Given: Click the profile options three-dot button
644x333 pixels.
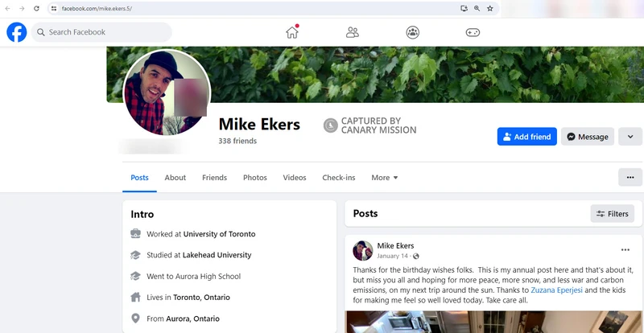Looking at the screenshot, I should coord(630,178).
